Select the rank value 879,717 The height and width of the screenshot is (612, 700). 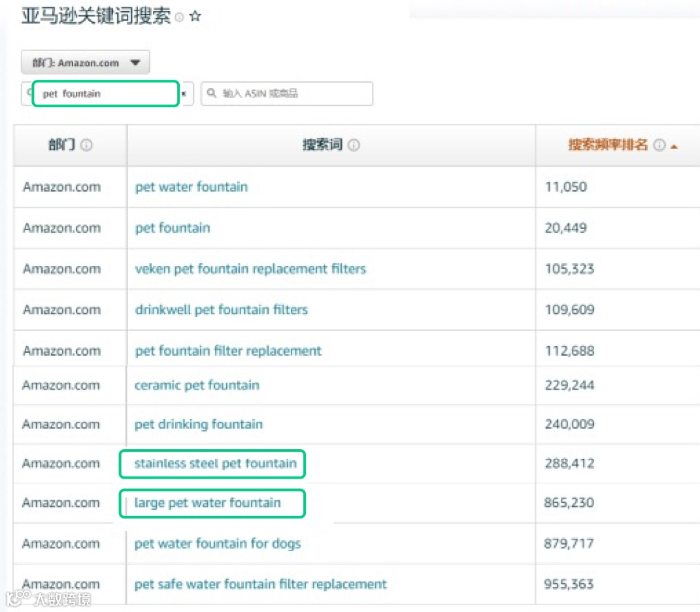tap(569, 543)
